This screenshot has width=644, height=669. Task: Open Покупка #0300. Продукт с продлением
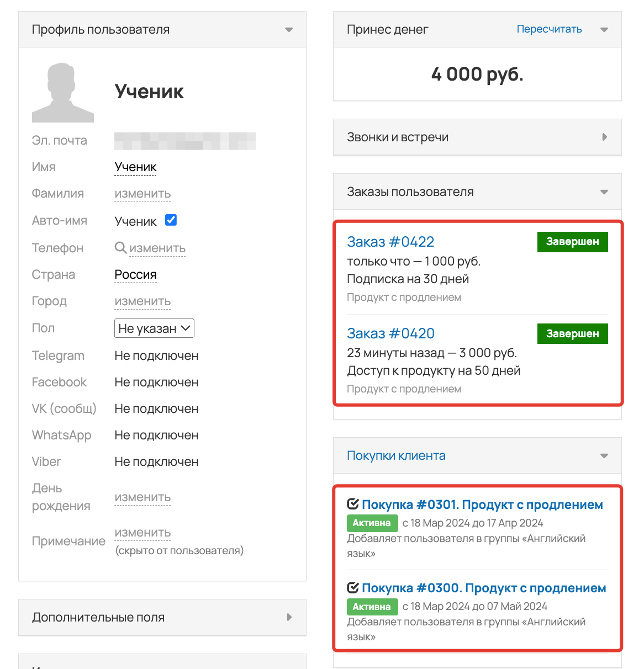(x=484, y=588)
